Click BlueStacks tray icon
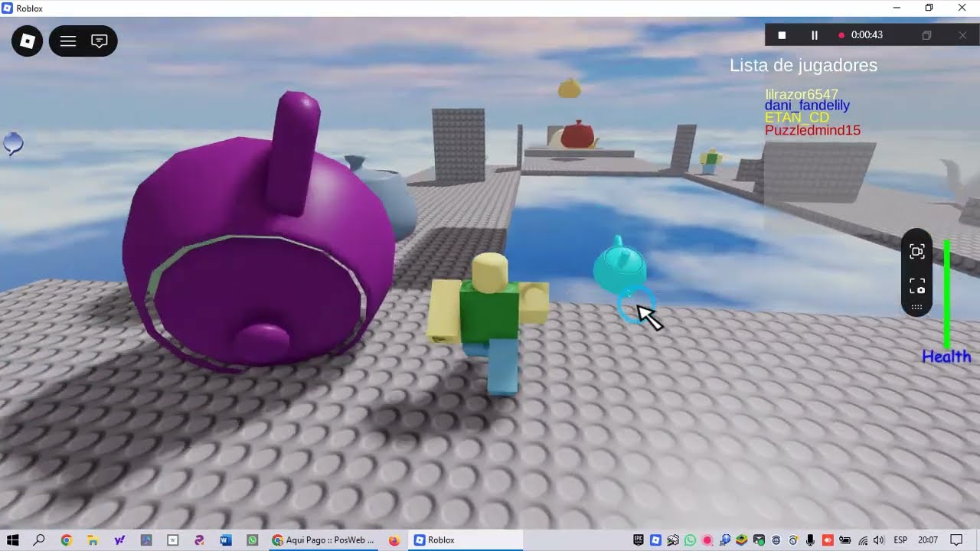The width and height of the screenshot is (980, 551). pos(741,540)
